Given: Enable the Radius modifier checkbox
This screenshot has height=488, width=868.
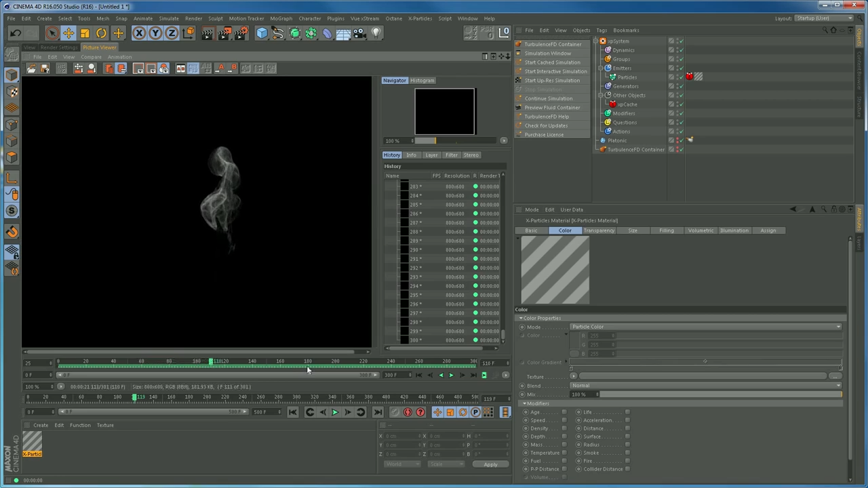Looking at the screenshot, I should [x=627, y=445].
